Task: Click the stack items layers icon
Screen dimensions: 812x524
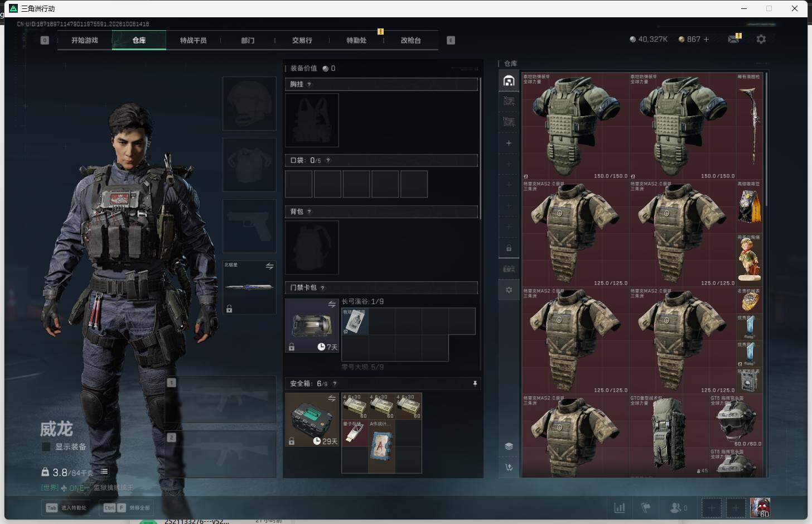Action: click(x=509, y=446)
